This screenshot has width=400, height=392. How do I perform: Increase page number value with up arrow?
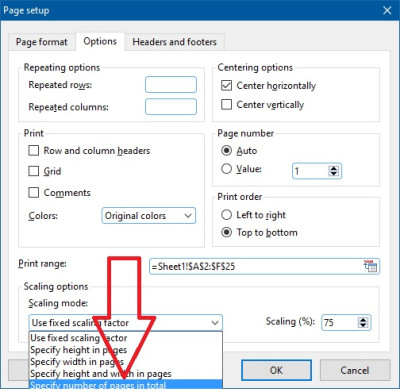point(334,168)
